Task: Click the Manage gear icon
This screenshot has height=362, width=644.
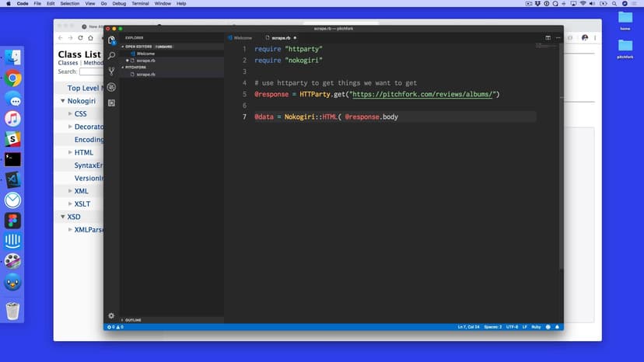Action: click(x=111, y=315)
